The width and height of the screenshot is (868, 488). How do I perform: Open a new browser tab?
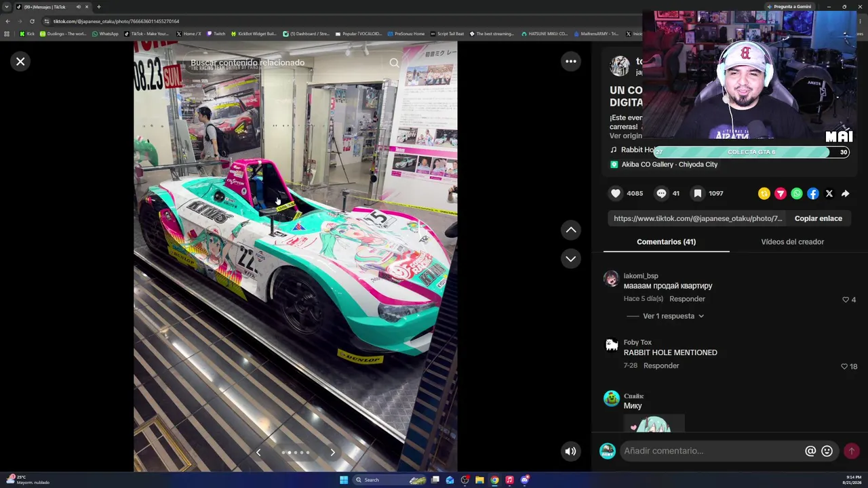coord(99,7)
